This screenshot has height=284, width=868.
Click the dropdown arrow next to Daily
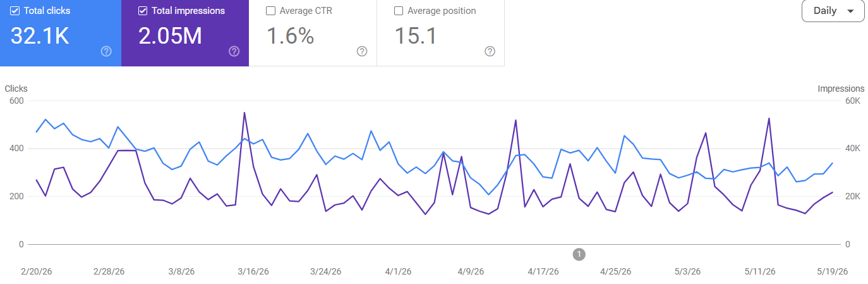[x=850, y=11]
